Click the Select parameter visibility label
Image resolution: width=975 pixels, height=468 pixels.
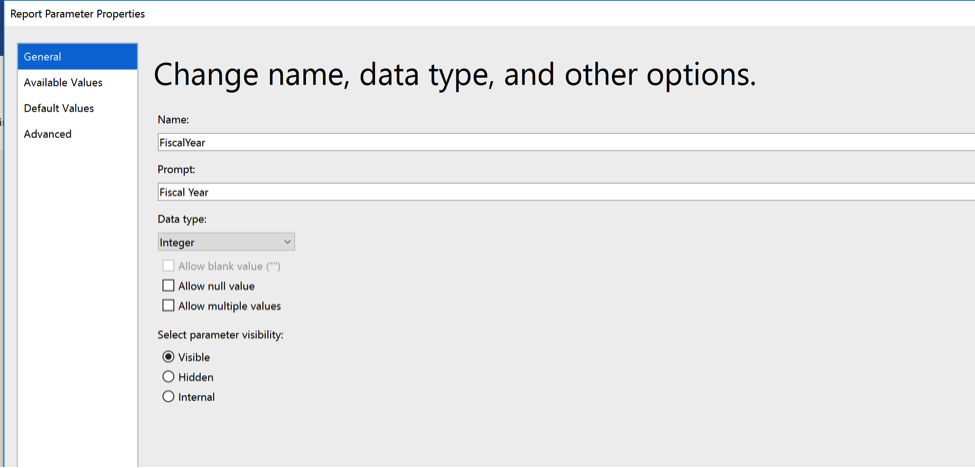pos(221,334)
